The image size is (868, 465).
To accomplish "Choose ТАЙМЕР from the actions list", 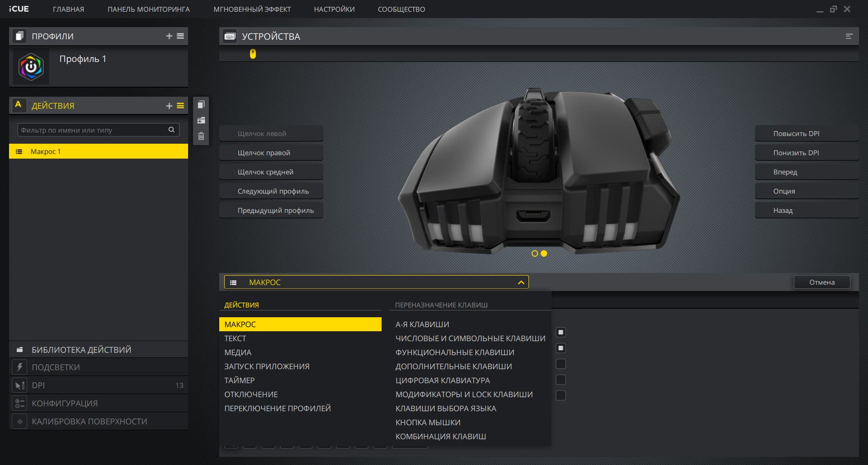I will click(x=240, y=380).
